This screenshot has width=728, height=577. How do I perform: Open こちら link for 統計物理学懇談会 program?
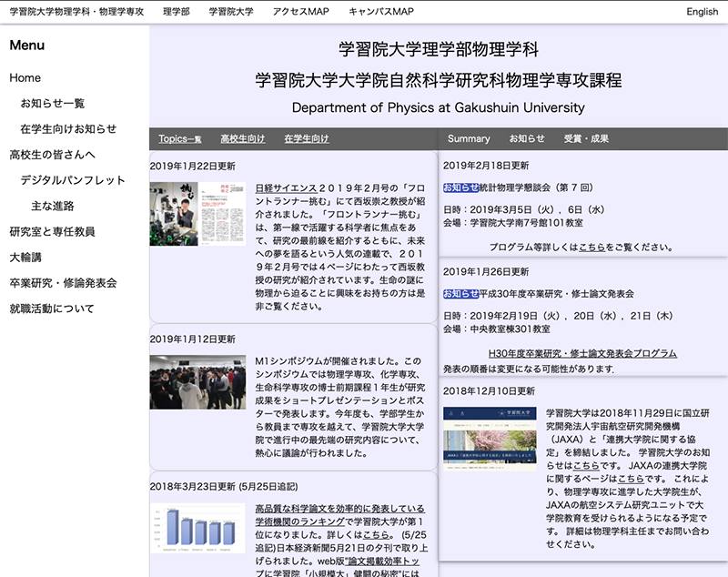(x=592, y=247)
